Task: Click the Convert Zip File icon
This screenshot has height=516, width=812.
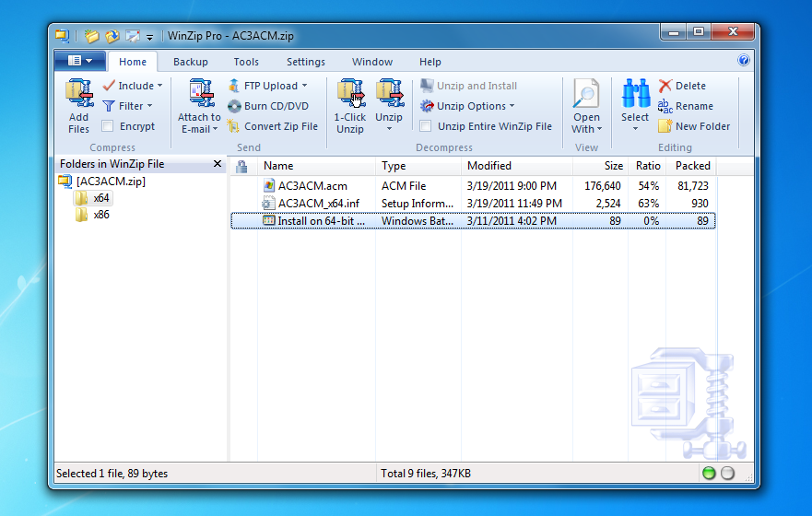Action: (233, 125)
